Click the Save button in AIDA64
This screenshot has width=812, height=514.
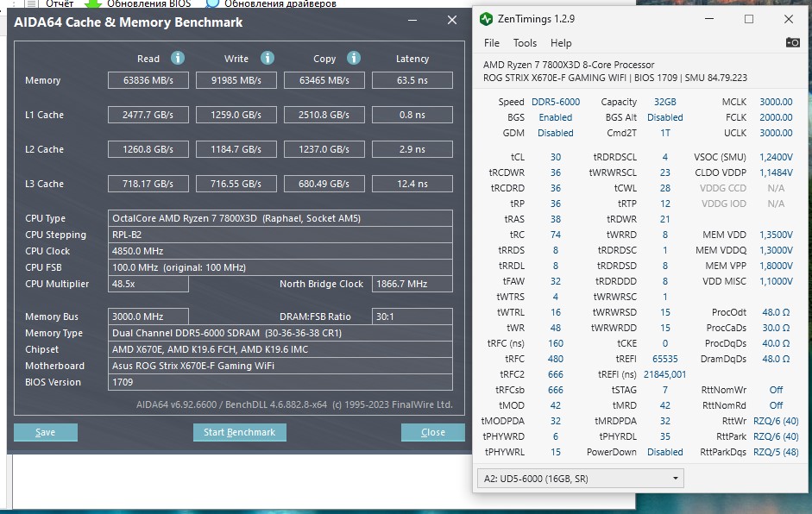pos(46,432)
